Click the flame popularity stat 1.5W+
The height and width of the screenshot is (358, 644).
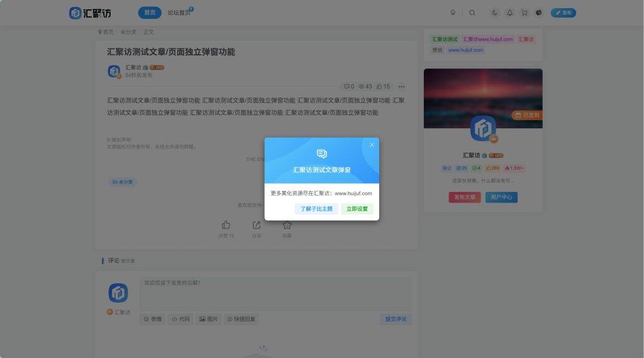(x=514, y=168)
